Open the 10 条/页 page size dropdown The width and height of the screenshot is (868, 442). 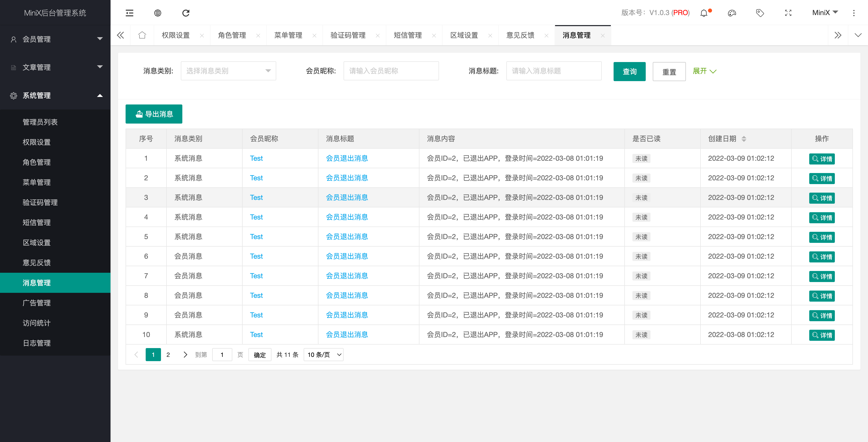coord(323,354)
